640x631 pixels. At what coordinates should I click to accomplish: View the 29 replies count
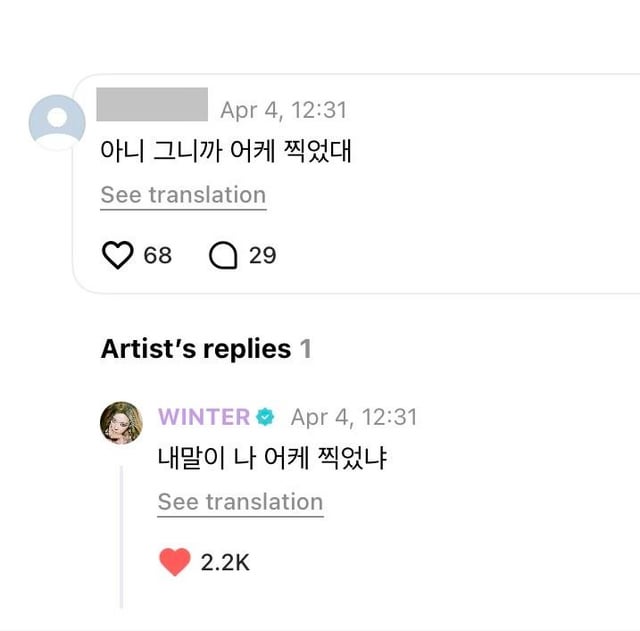262,256
